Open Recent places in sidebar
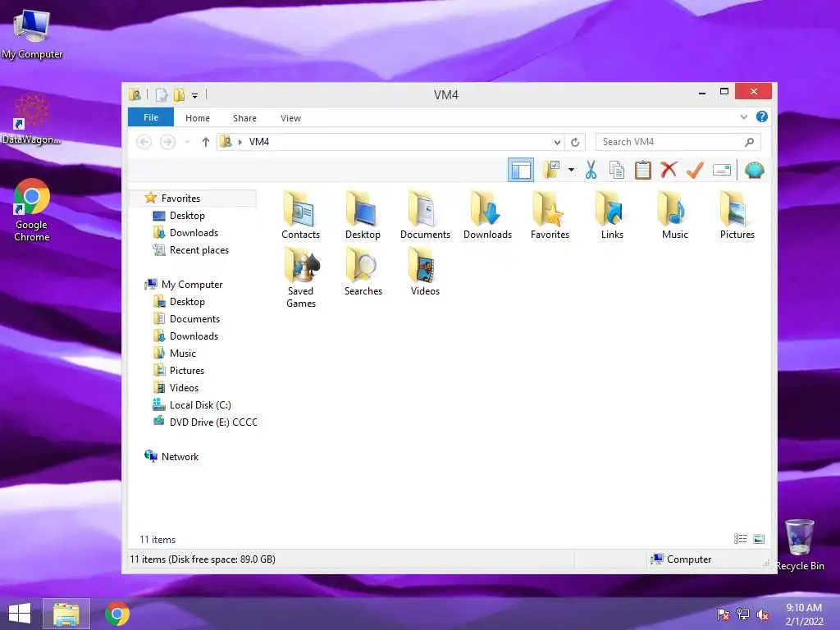 coord(199,249)
